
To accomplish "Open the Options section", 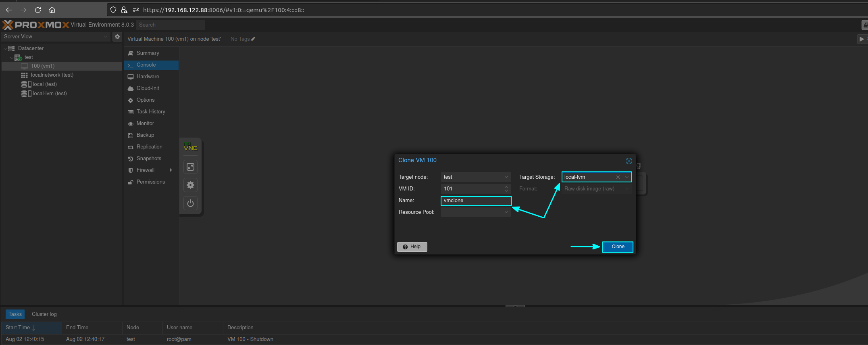I will click(x=151, y=100).
